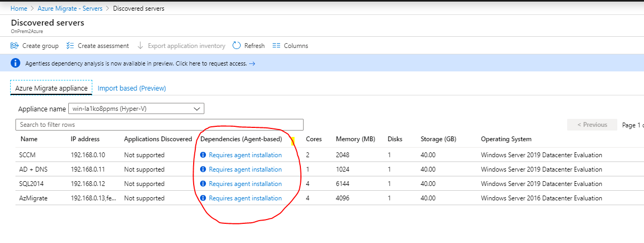Click the Discovered servers breadcrumb text
This screenshot has width=644, height=243.
139,9
